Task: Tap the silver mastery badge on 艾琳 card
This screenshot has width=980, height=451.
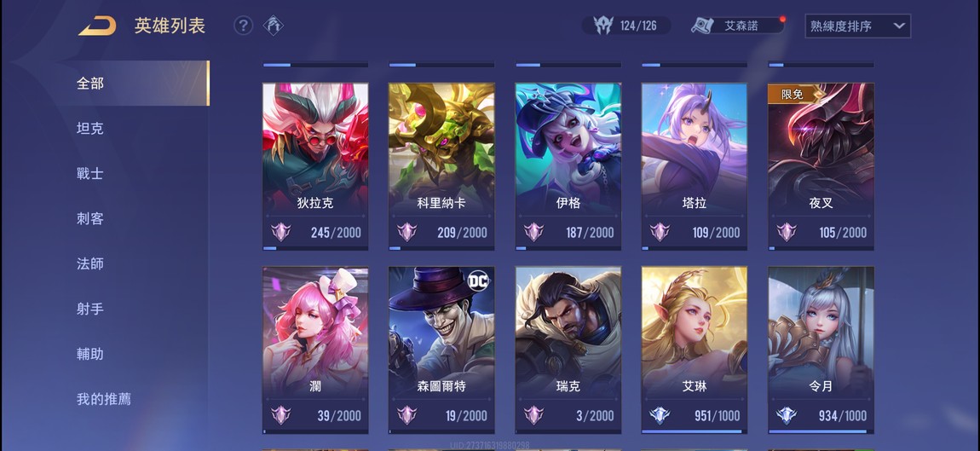Action: click(x=660, y=415)
